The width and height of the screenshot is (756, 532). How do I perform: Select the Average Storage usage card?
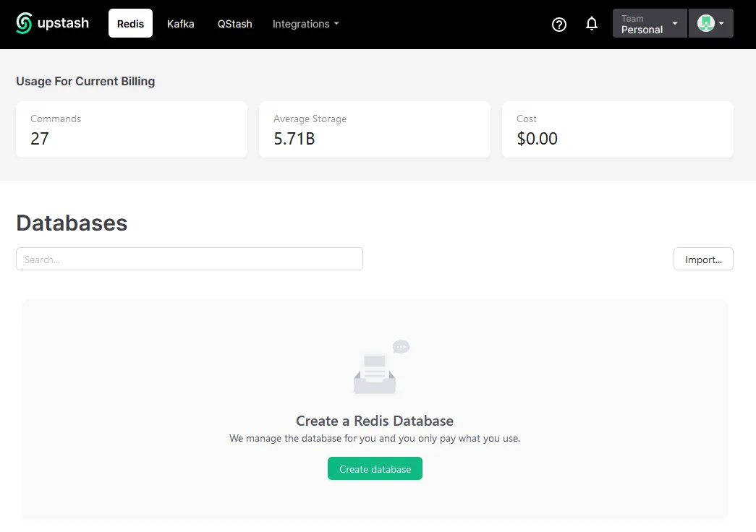(x=375, y=129)
